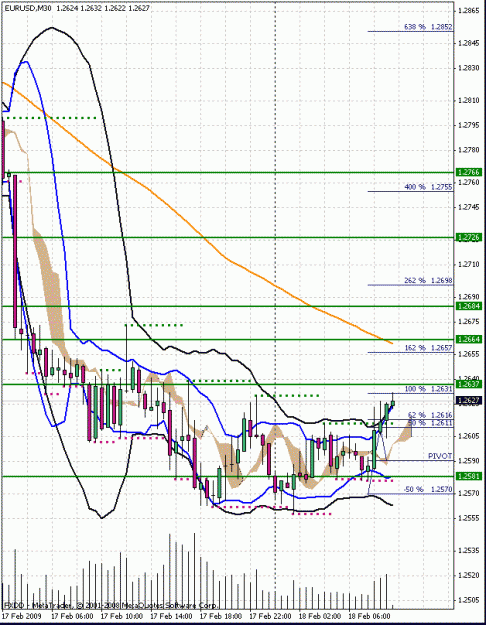Image resolution: width=486 pixels, height=625 pixels.
Task: Click the 1.2845 price axis value
Action: point(469,43)
